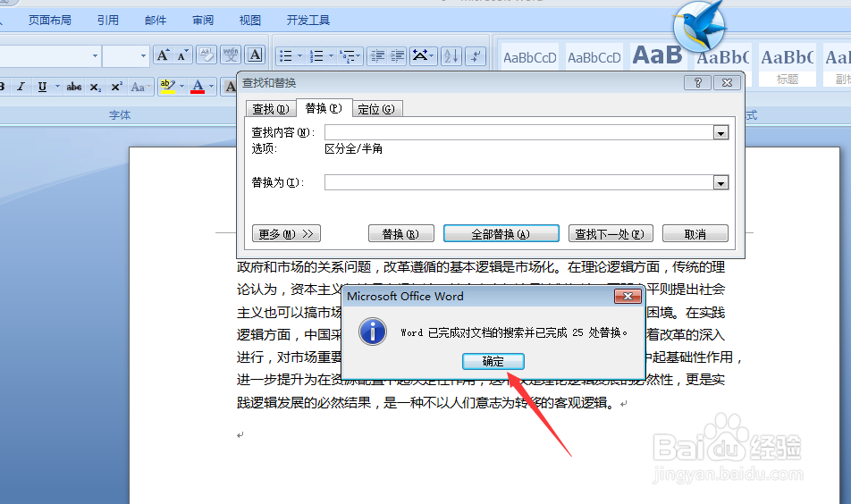Apply red font color
Image resolution: width=851 pixels, height=504 pixels.
pyautogui.click(x=198, y=87)
